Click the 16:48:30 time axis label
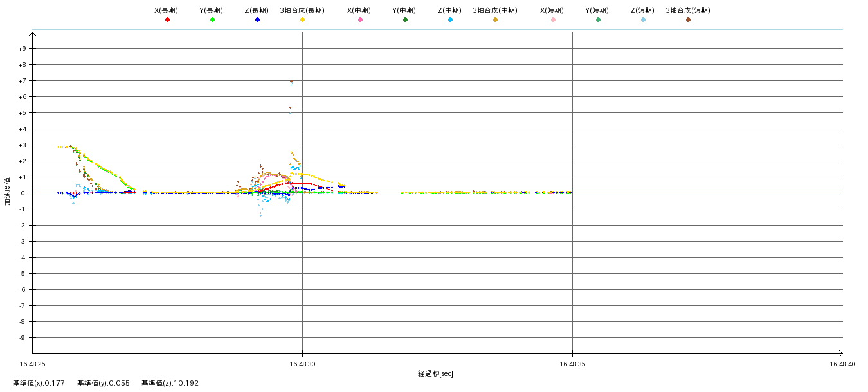 [x=302, y=364]
